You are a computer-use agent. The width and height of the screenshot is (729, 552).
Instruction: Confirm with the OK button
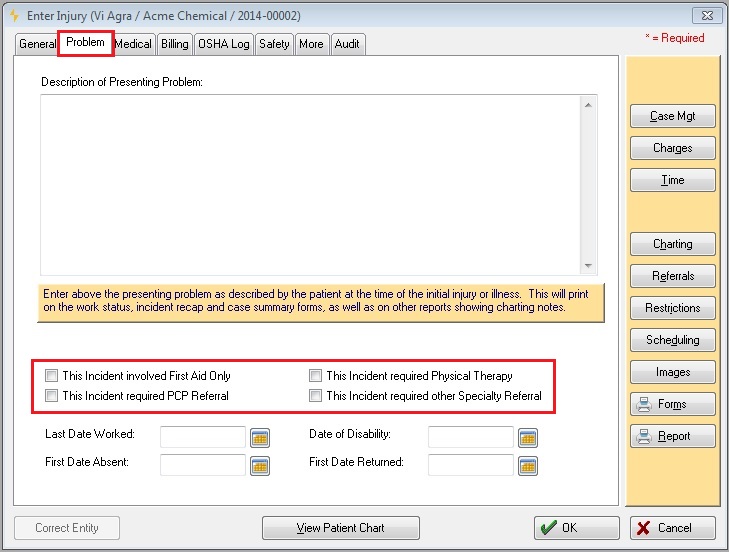pyautogui.click(x=577, y=528)
